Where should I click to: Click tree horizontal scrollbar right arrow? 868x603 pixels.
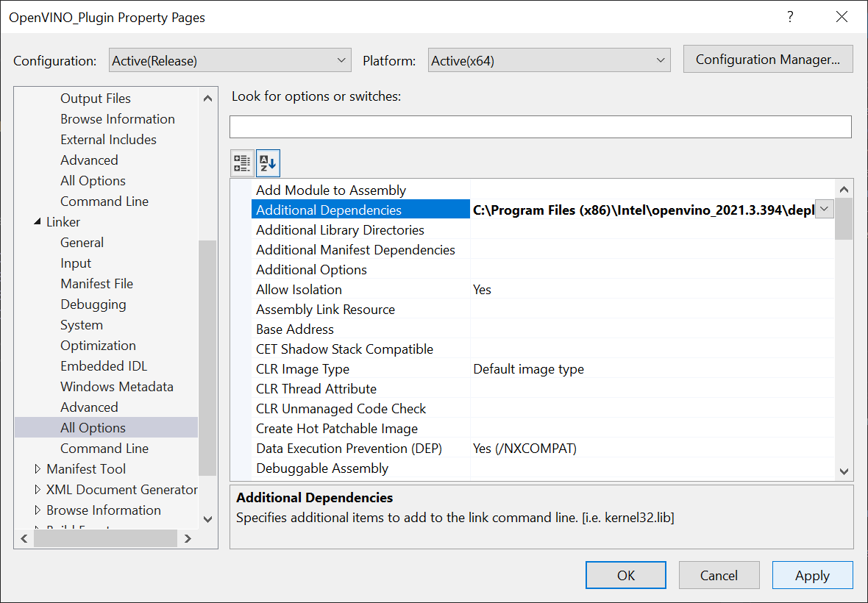coord(188,538)
